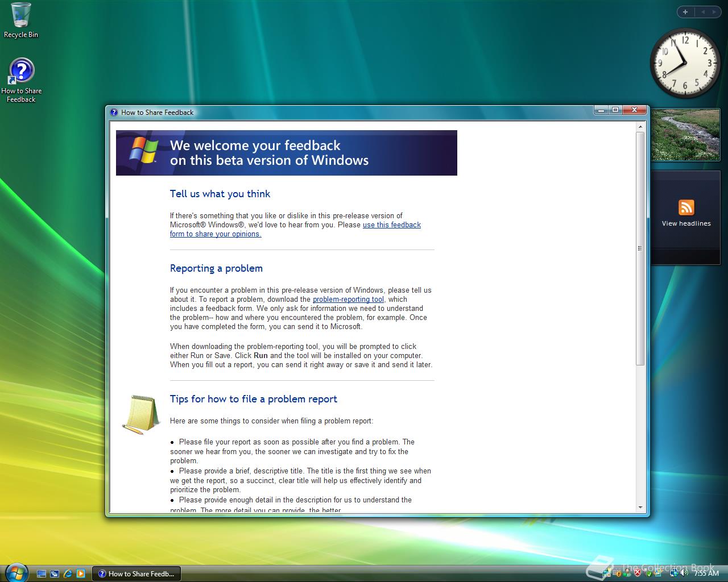Launch Windows Media Player from quick launch

pos(81,573)
